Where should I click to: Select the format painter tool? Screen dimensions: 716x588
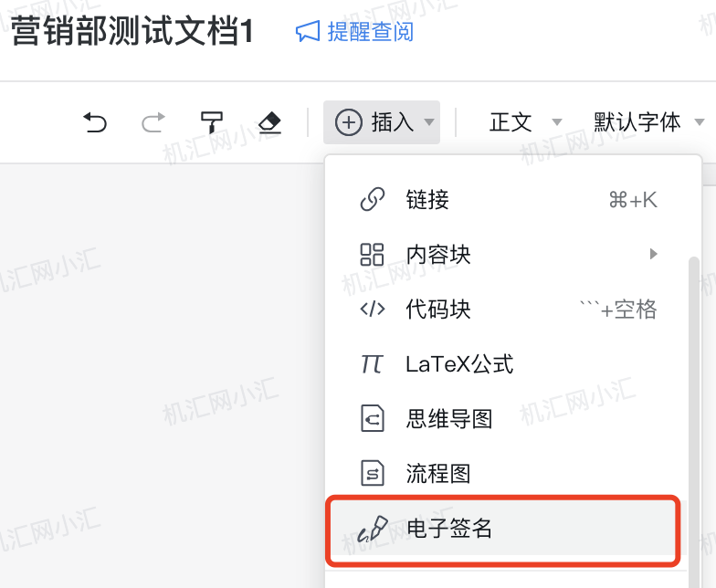(x=212, y=122)
